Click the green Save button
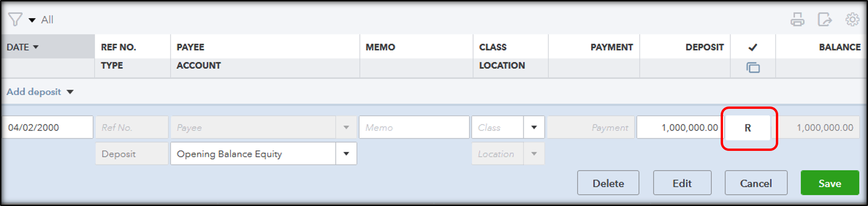Image resolution: width=868 pixels, height=206 pixels. (830, 183)
